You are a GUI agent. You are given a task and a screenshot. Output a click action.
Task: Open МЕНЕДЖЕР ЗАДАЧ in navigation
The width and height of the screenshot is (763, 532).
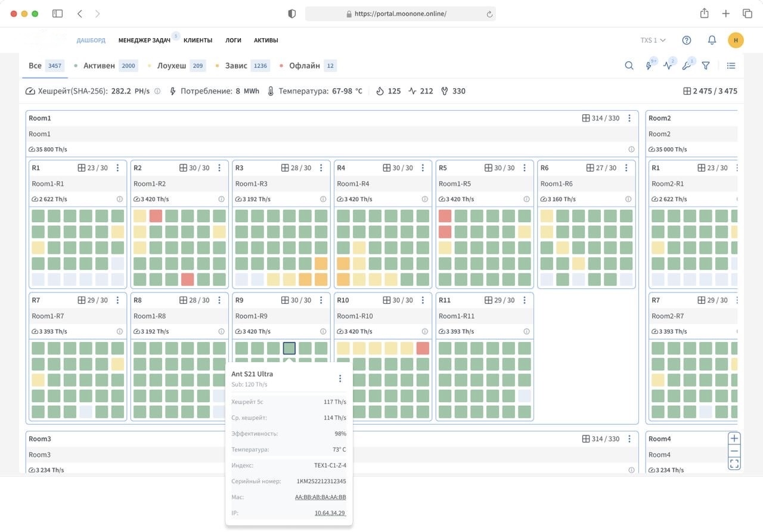pos(144,41)
